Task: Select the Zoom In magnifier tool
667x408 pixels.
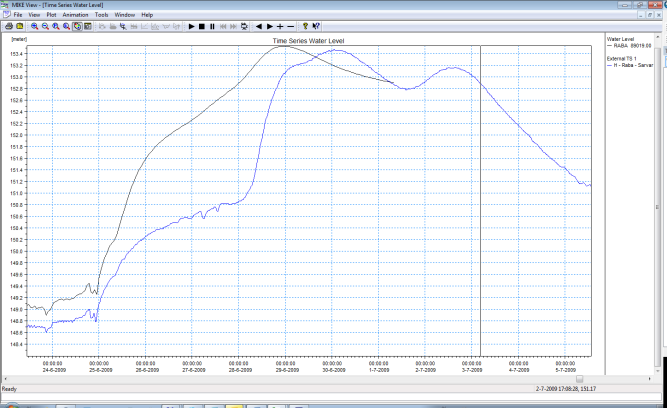Action: (x=34, y=26)
